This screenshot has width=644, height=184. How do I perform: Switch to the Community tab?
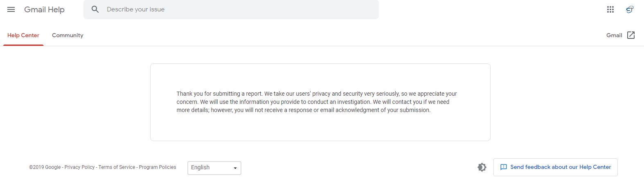click(68, 35)
